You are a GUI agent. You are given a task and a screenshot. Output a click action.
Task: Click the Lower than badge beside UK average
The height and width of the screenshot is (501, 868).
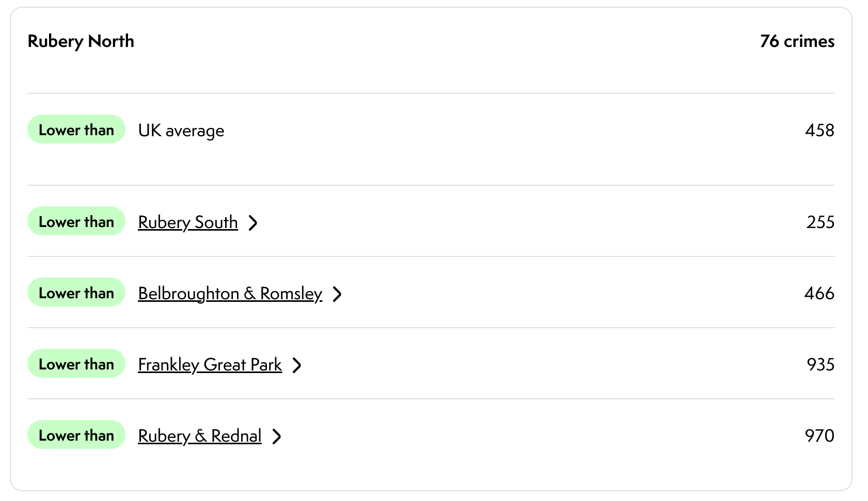click(76, 130)
